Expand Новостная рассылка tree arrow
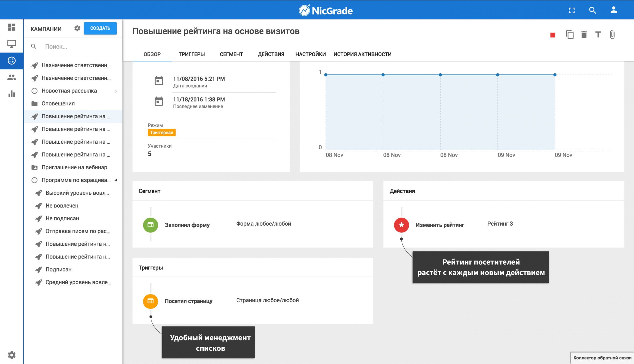Image resolution: width=634 pixels, height=364 pixels. coord(116,91)
